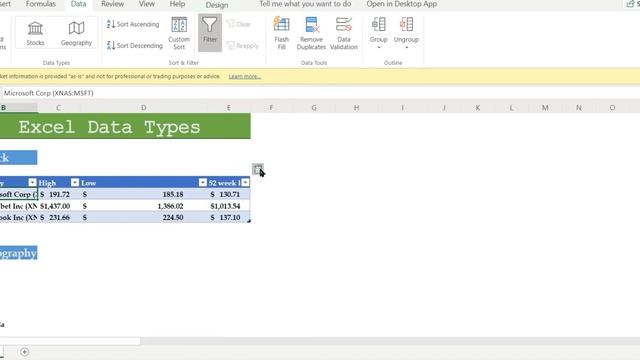
Task: Click the formula bar showing Microsoft Corp
Action: (x=320, y=93)
